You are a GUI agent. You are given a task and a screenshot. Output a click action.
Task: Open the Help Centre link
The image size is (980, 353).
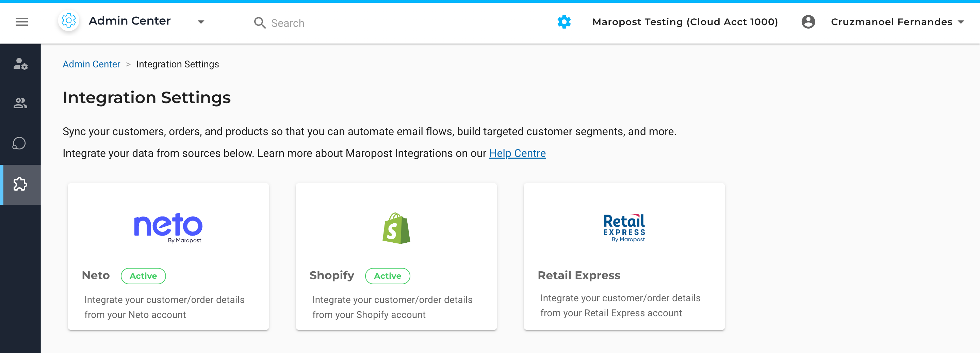(517, 153)
